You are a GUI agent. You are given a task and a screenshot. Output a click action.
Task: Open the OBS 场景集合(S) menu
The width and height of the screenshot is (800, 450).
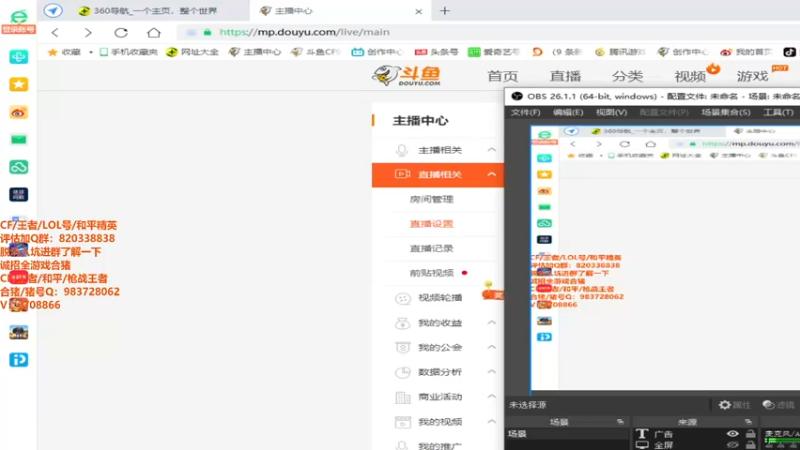point(726,112)
